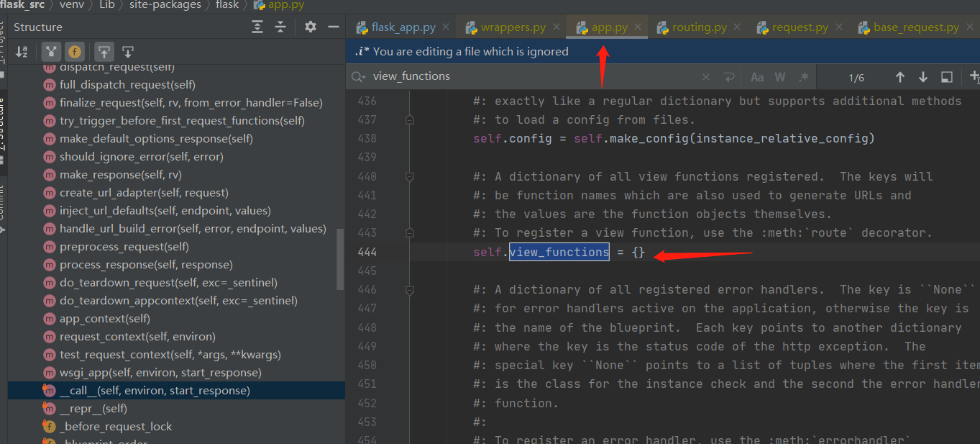This screenshot has height=444, width=980.
Task: Toggle Match Case search option
Action: pyautogui.click(x=757, y=77)
